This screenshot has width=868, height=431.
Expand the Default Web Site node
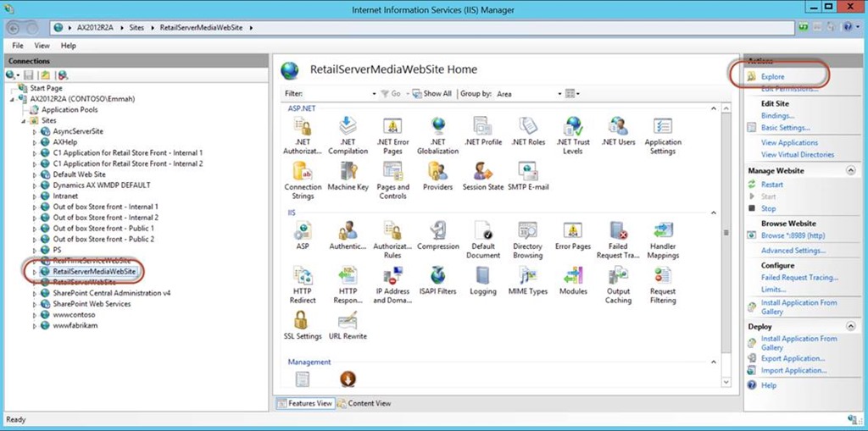35,174
